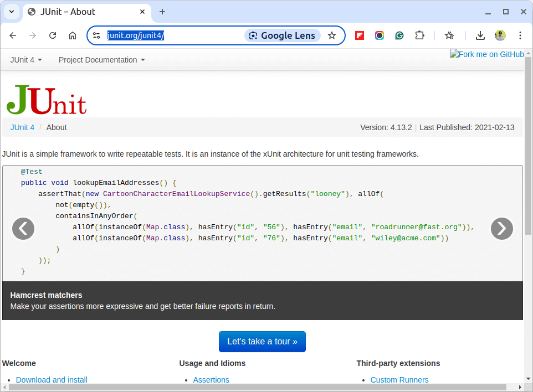
Task: Expand the JUnit 4 dropdown menu
Action: pyautogui.click(x=26, y=60)
